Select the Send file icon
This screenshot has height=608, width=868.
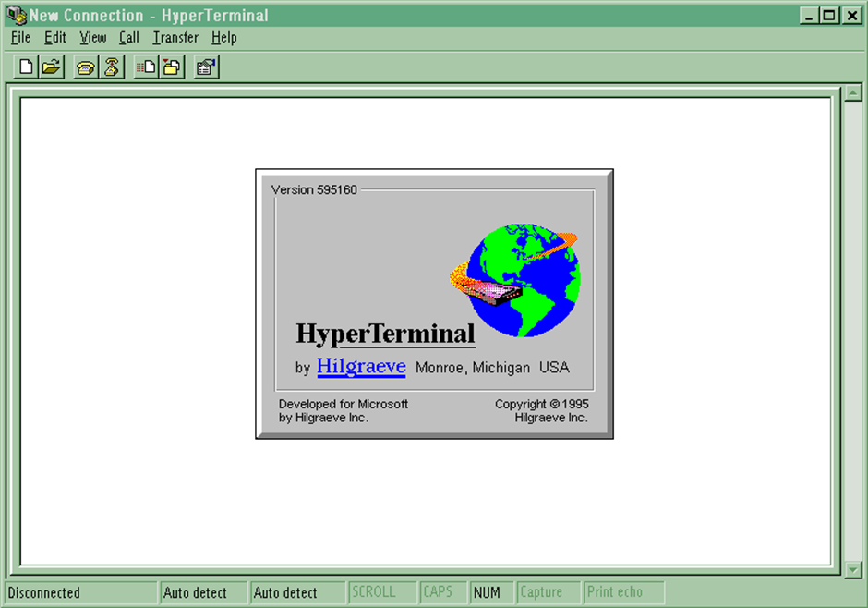144,66
